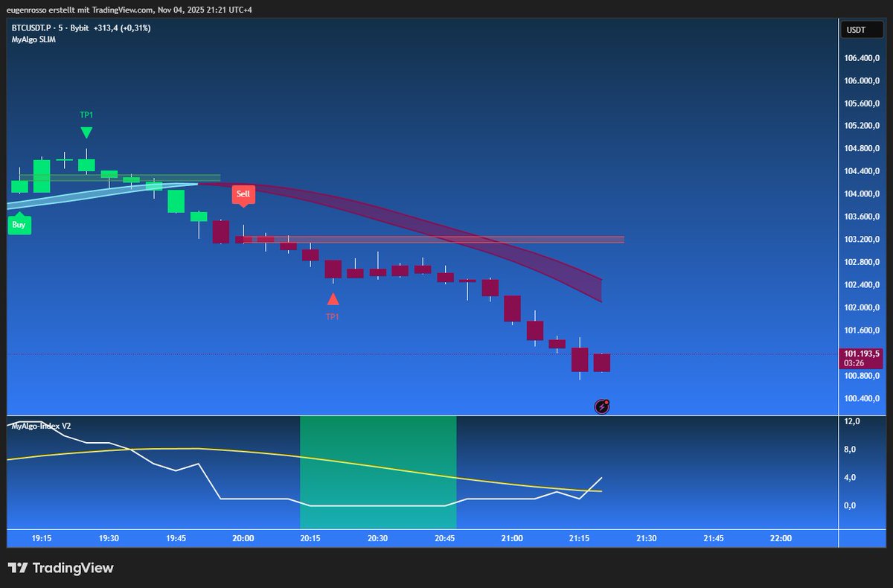The width and height of the screenshot is (893, 588).
Task: Click the 20:30 time axis label
Action: tap(377, 538)
